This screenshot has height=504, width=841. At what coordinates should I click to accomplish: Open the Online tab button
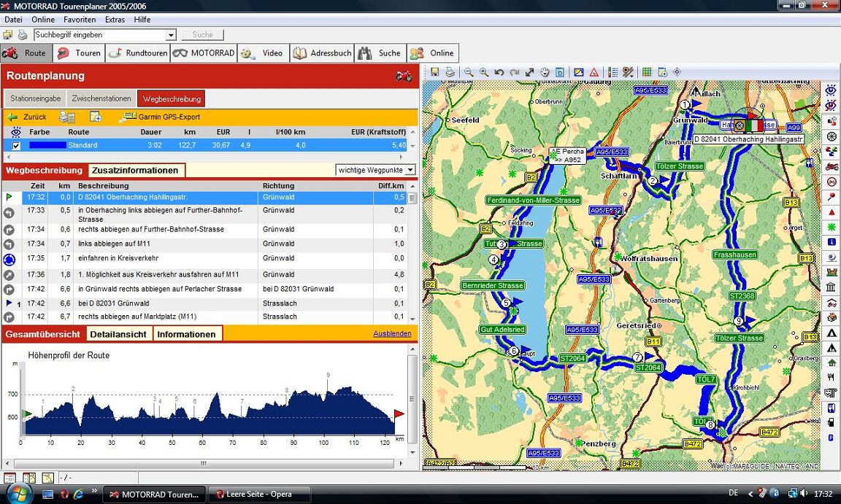(x=433, y=53)
